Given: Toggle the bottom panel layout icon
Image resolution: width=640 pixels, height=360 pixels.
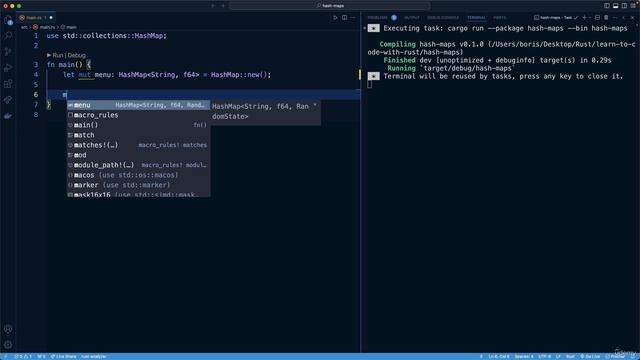Looking at the screenshot, I should click(x=616, y=6).
